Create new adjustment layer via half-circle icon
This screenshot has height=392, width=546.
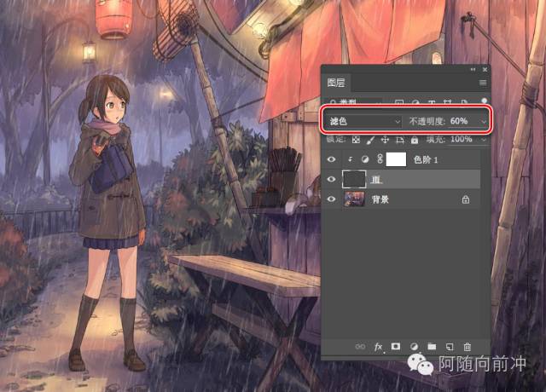(x=414, y=347)
